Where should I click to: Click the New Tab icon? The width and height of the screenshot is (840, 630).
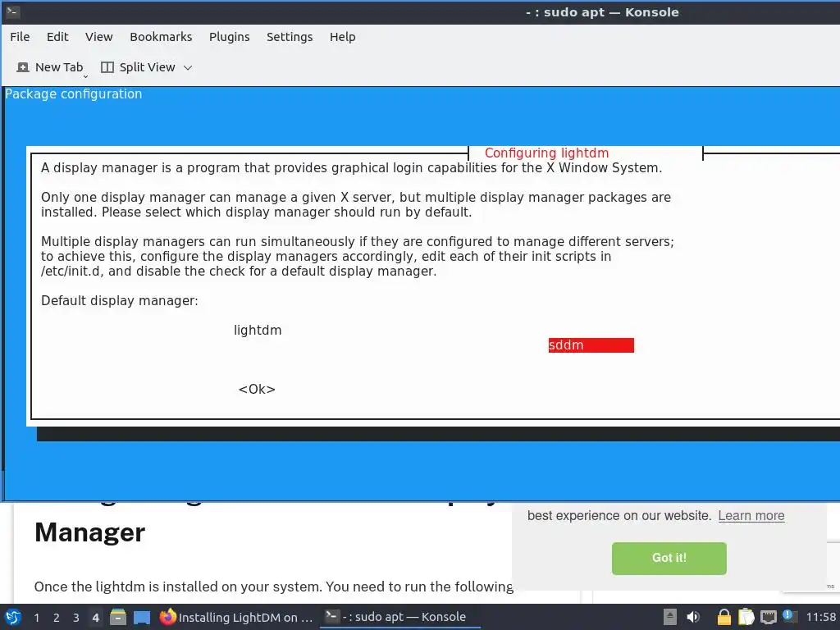[x=23, y=67]
